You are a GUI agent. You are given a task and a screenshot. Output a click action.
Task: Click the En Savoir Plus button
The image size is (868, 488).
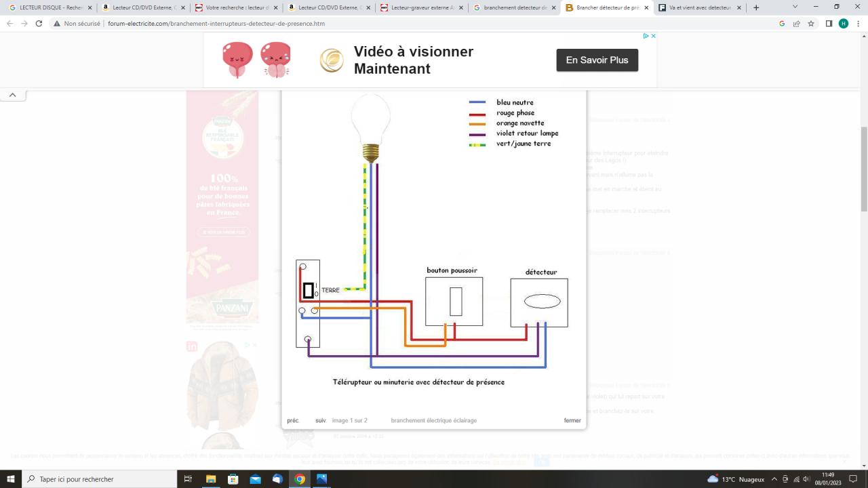pyautogui.click(x=597, y=60)
